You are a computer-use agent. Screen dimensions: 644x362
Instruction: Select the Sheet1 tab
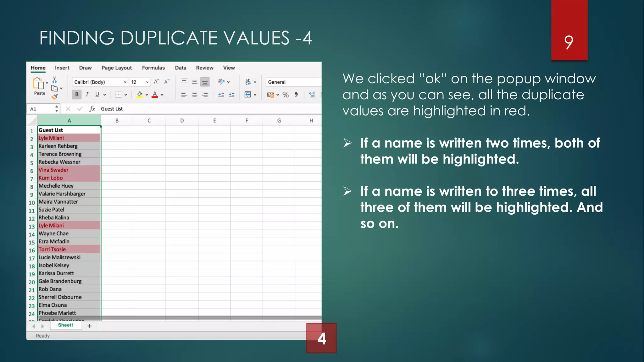(x=66, y=325)
